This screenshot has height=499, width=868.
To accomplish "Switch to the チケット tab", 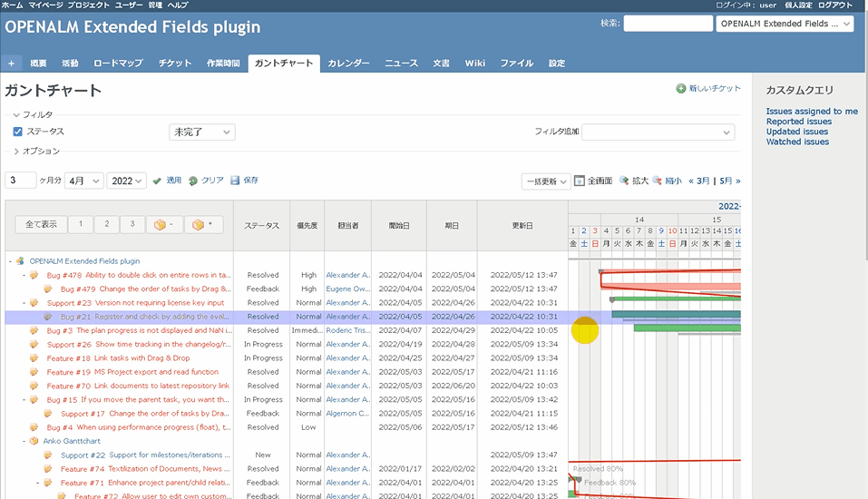I will pyautogui.click(x=175, y=64).
